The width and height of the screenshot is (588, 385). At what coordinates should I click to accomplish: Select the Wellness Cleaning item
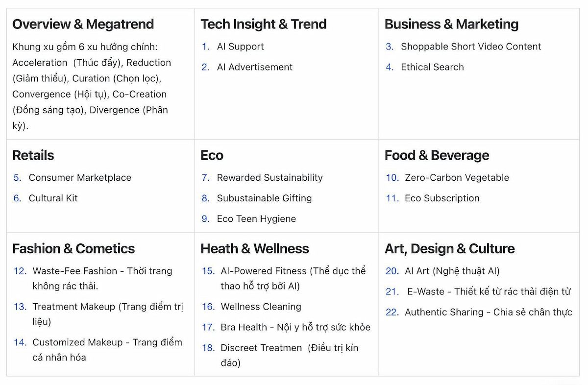[261, 307]
